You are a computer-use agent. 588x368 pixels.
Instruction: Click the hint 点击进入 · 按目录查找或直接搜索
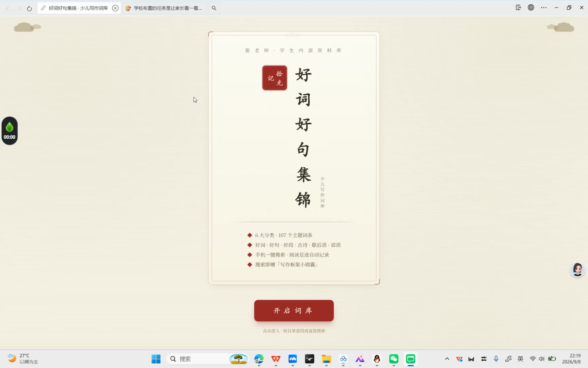[x=294, y=331]
